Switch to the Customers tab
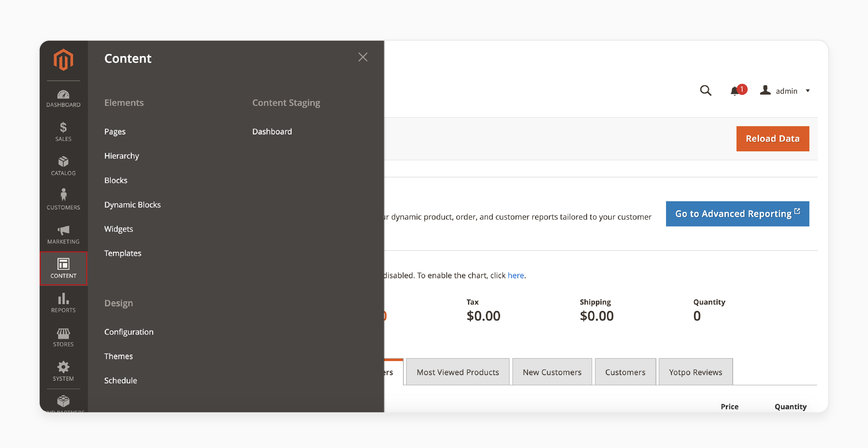Viewport: 868px width, 448px height. tap(625, 372)
